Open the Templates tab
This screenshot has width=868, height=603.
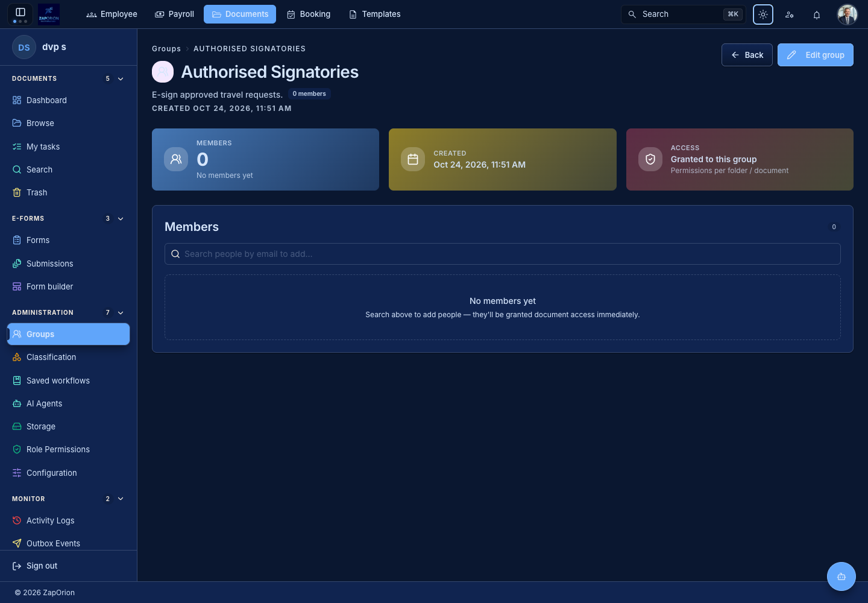(x=375, y=14)
